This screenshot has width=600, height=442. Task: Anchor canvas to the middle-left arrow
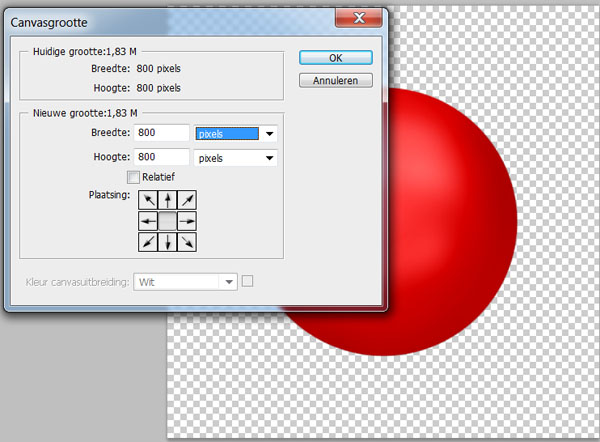(x=148, y=221)
